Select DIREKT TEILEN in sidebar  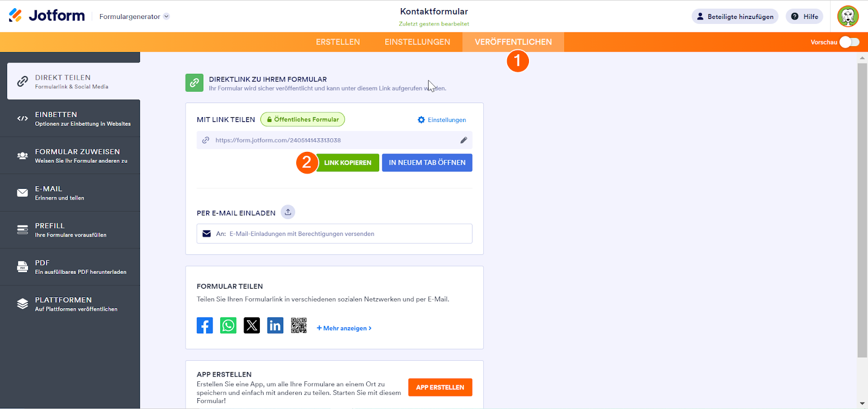coord(73,81)
